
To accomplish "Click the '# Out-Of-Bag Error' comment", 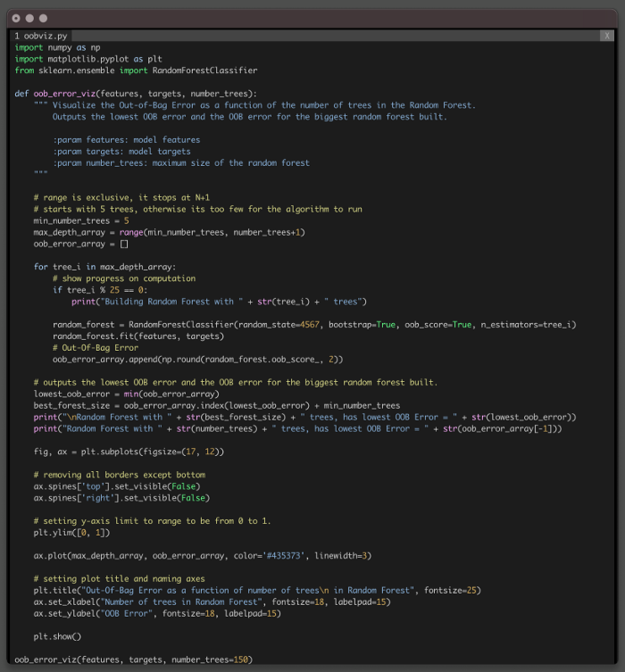I will click(x=96, y=348).
